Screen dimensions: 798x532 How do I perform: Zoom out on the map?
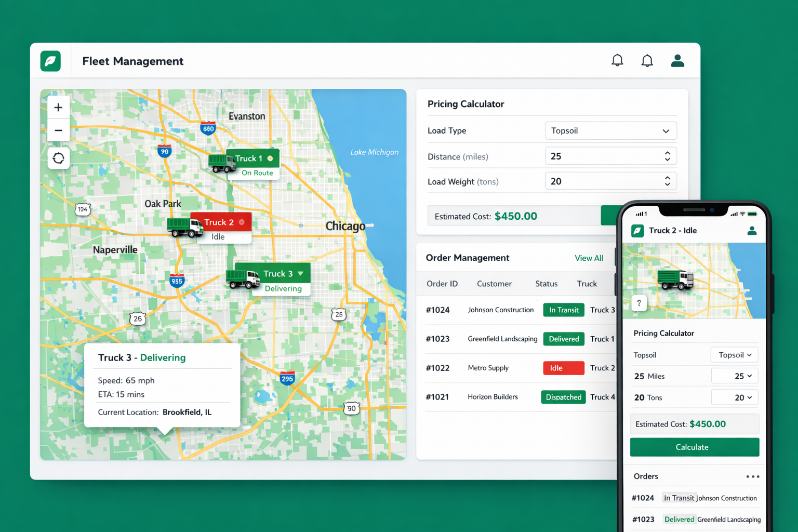coord(58,130)
